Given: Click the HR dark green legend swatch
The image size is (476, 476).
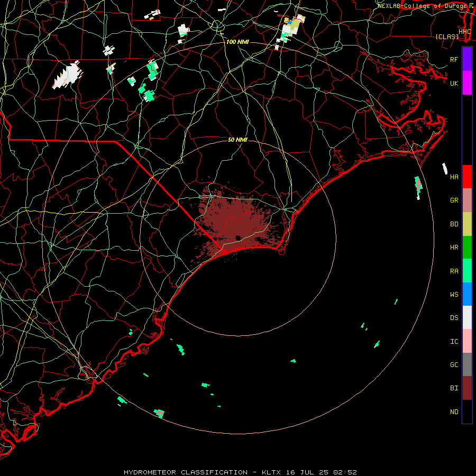Looking at the screenshot, I should click(467, 248).
